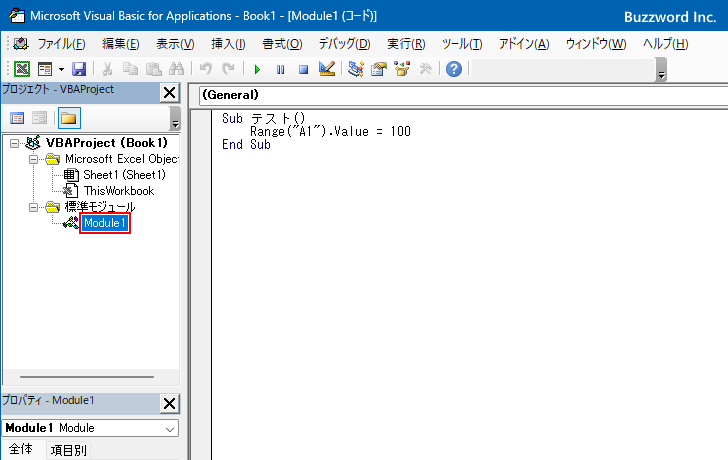Open the ファイル(F) menu

(61, 44)
